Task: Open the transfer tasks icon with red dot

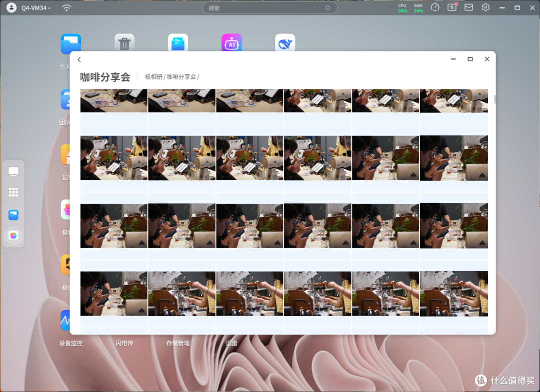Action: click(x=452, y=7)
